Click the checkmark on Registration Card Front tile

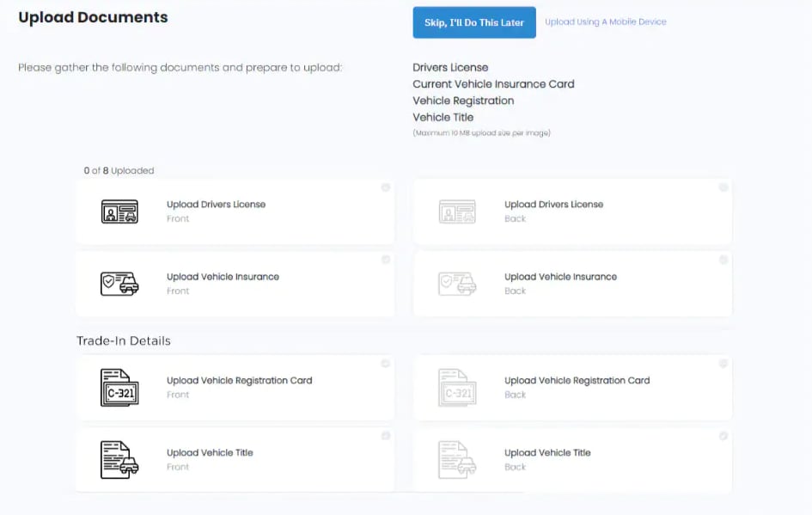coord(386,364)
